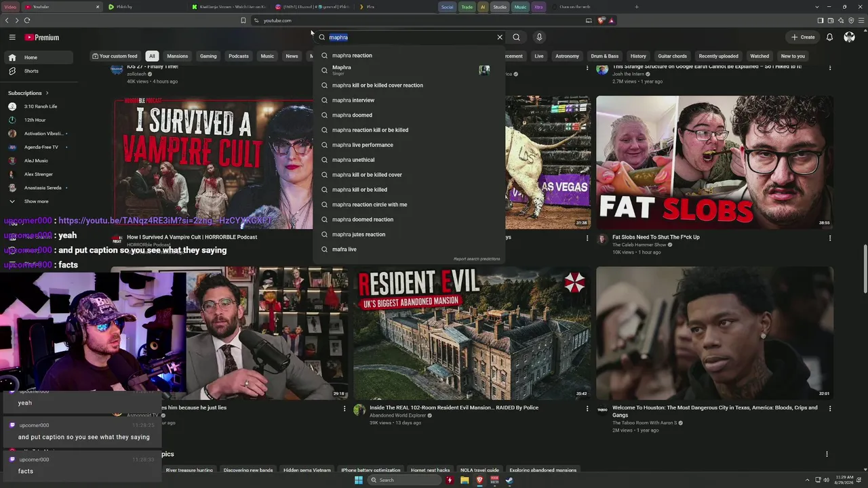Select the All filter chip
This screenshot has width=868, height=488.
152,56
